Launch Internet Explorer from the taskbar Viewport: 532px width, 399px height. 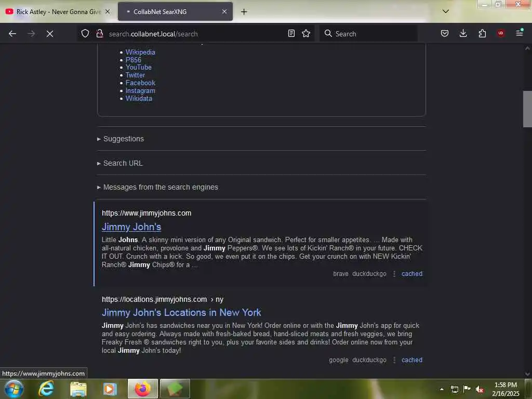click(46, 389)
